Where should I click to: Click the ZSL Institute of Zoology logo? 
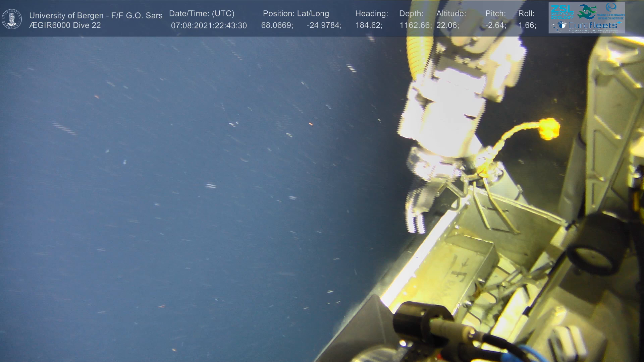click(x=561, y=11)
